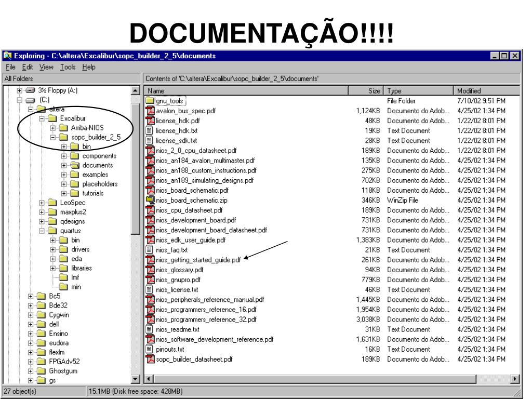
Task: Click the PDF icon for avalon_bus_spec.pdf
Action: (150, 111)
